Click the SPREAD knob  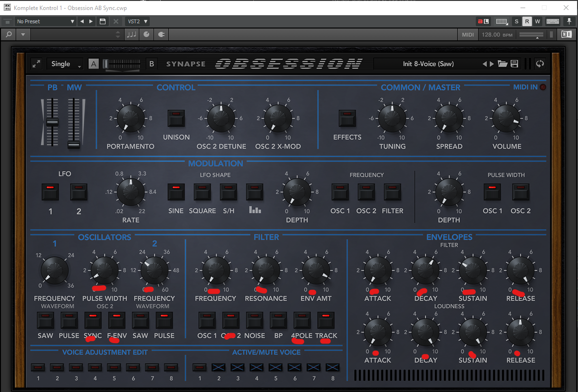[x=449, y=118]
